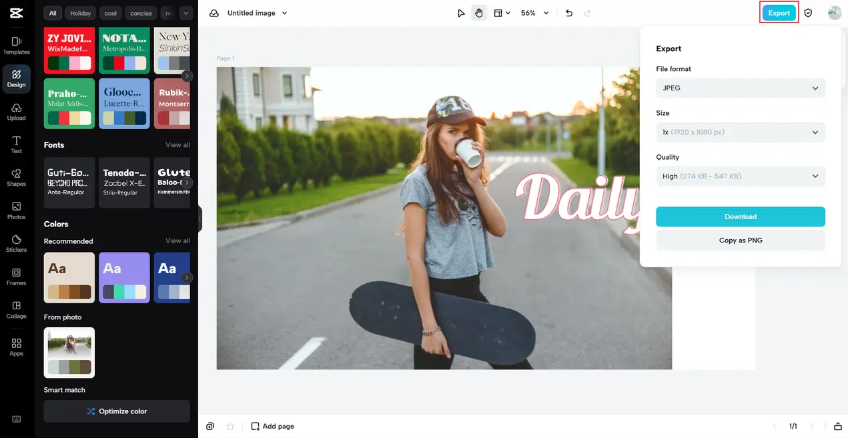Apply the Guti-Bo font pairing
The height and width of the screenshot is (438, 848).
[69, 183]
